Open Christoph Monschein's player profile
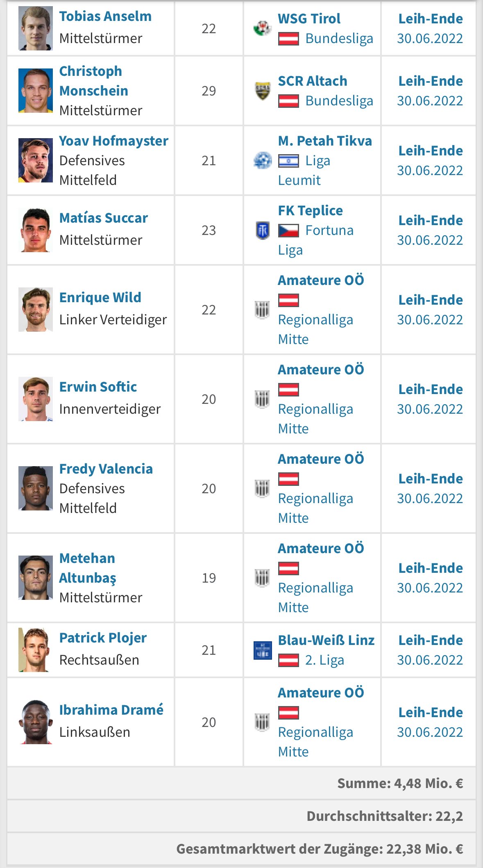Viewport: 483px width, 868px height. pyautogui.click(x=94, y=81)
